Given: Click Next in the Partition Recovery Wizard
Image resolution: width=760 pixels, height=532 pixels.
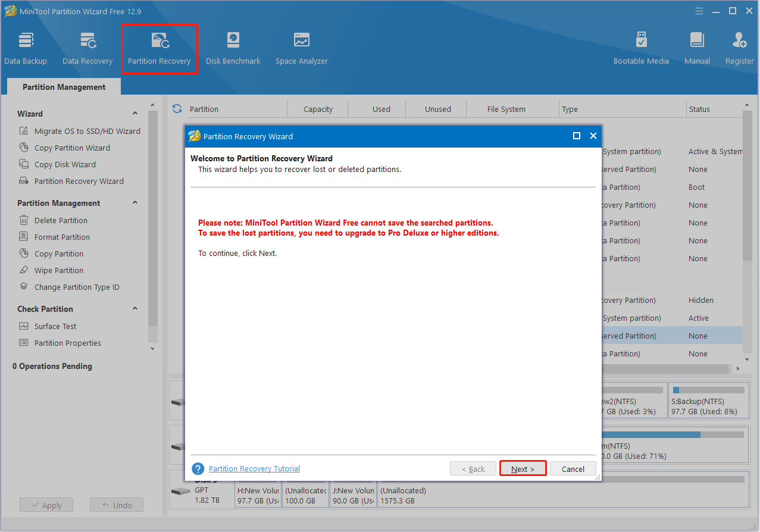Looking at the screenshot, I should pos(523,468).
